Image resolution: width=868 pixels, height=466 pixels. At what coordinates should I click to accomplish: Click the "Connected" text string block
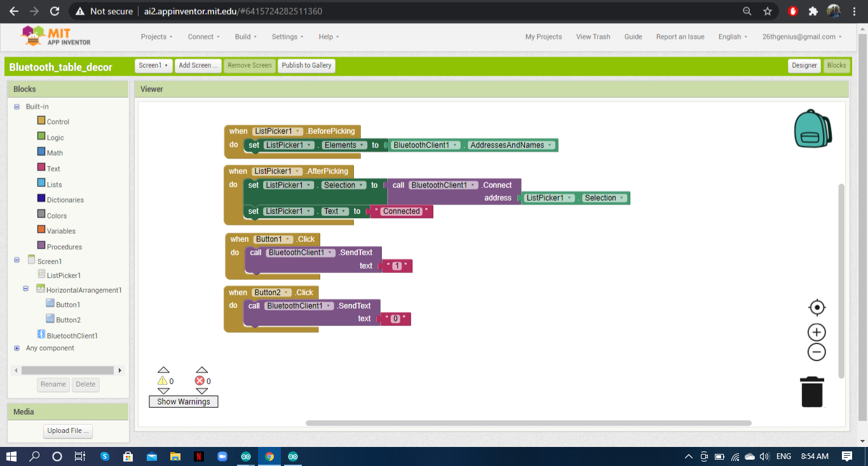point(402,211)
